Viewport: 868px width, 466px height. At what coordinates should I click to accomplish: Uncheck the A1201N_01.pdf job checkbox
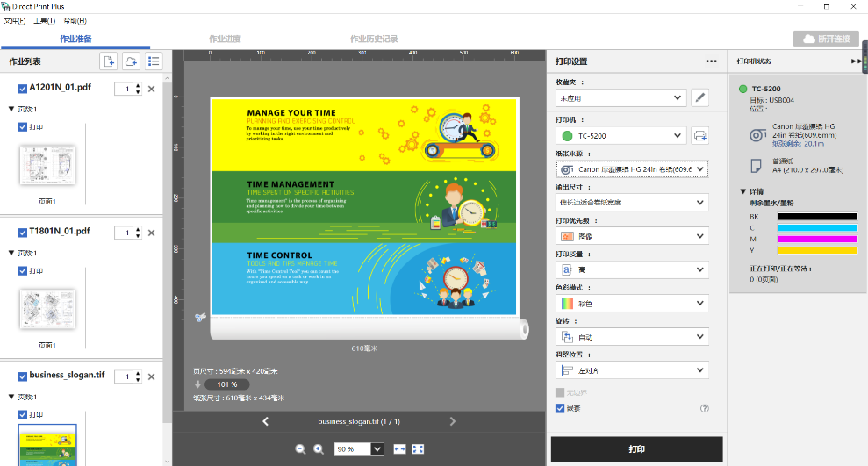point(23,88)
